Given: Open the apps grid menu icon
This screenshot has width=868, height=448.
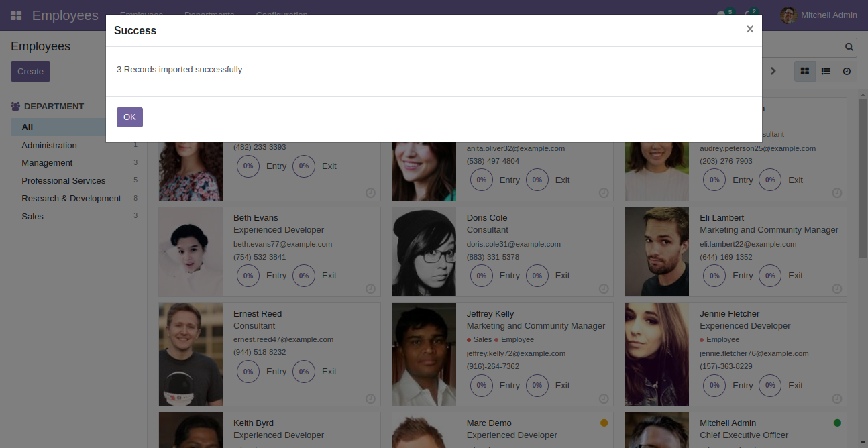Looking at the screenshot, I should click(x=16, y=15).
